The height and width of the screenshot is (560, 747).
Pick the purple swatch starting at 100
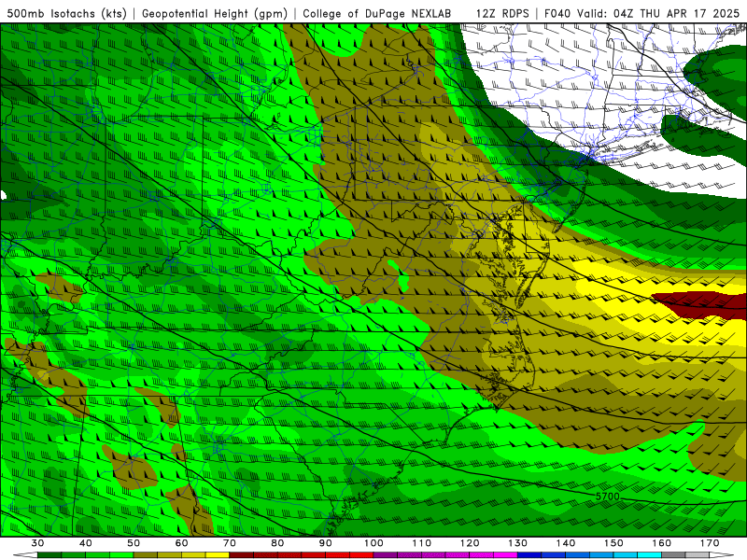click(x=386, y=555)
